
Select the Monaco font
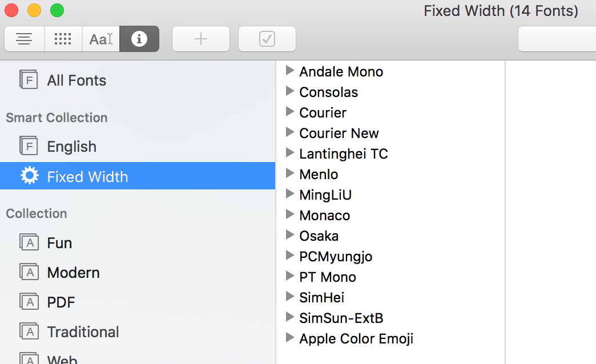324,216
